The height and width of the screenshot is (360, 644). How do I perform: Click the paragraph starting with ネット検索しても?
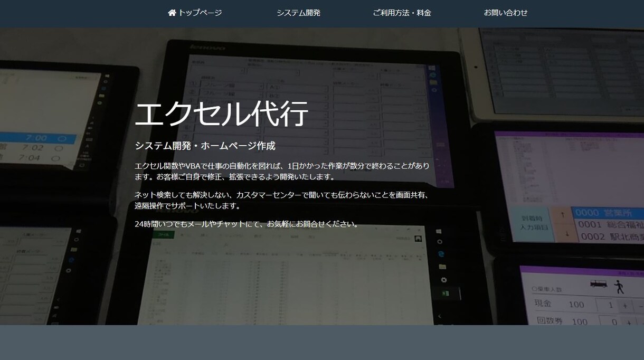282,200
